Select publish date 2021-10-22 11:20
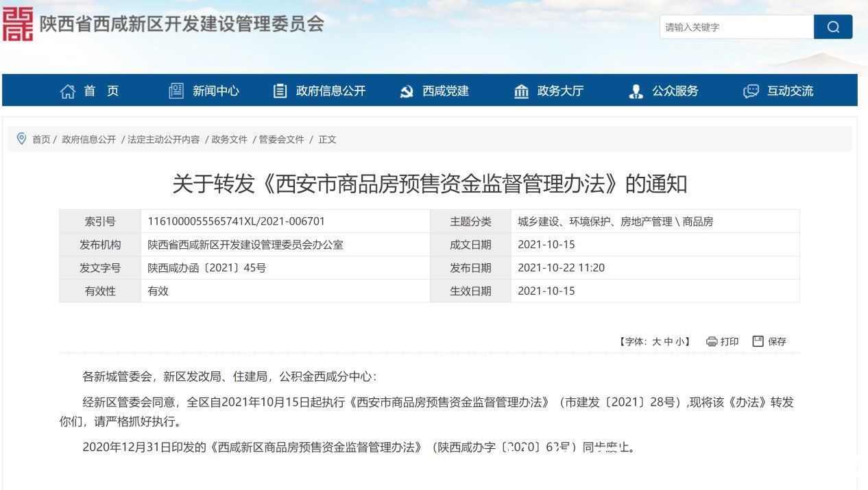Viewport: 868px width, 490px height. [562, 268]
